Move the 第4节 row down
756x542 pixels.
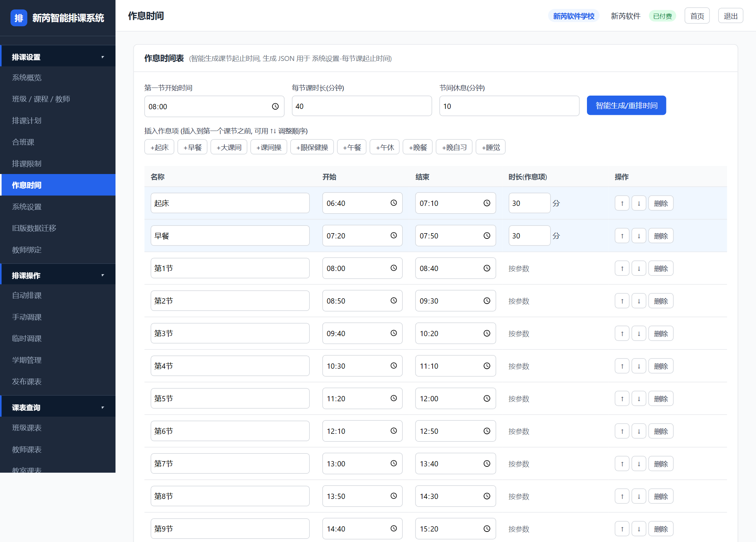pos(639,366)
